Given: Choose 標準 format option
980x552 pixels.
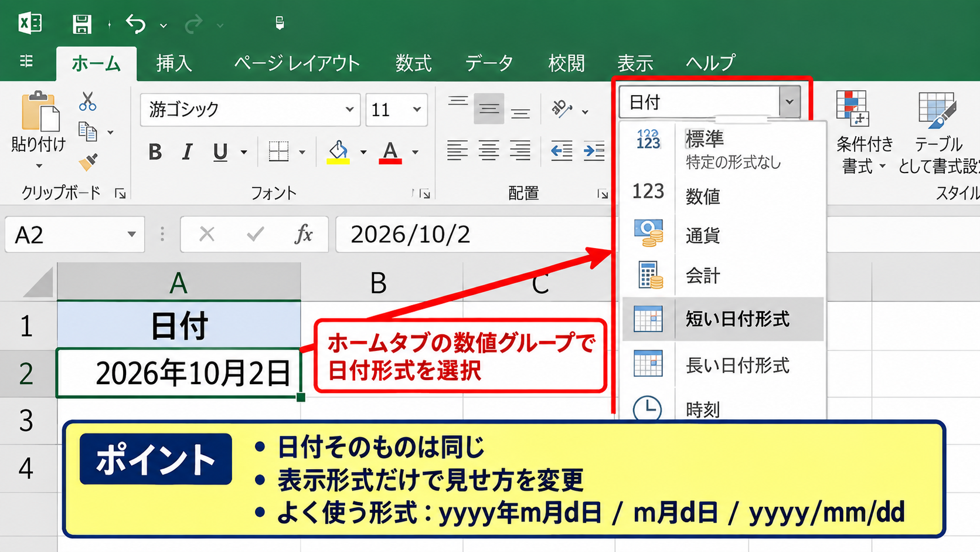Looking at the screenshot, I should pyautogui.click(x=723, y=148).
